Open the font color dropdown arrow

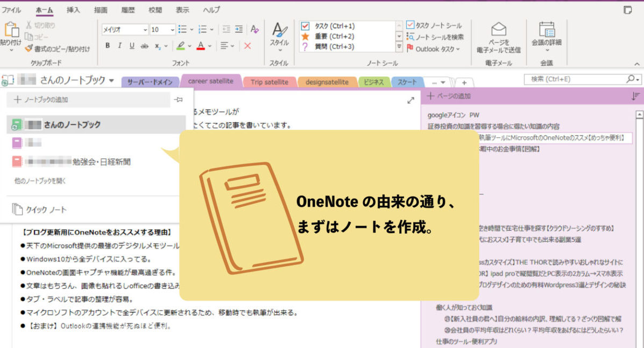click(x=209, y=46)
